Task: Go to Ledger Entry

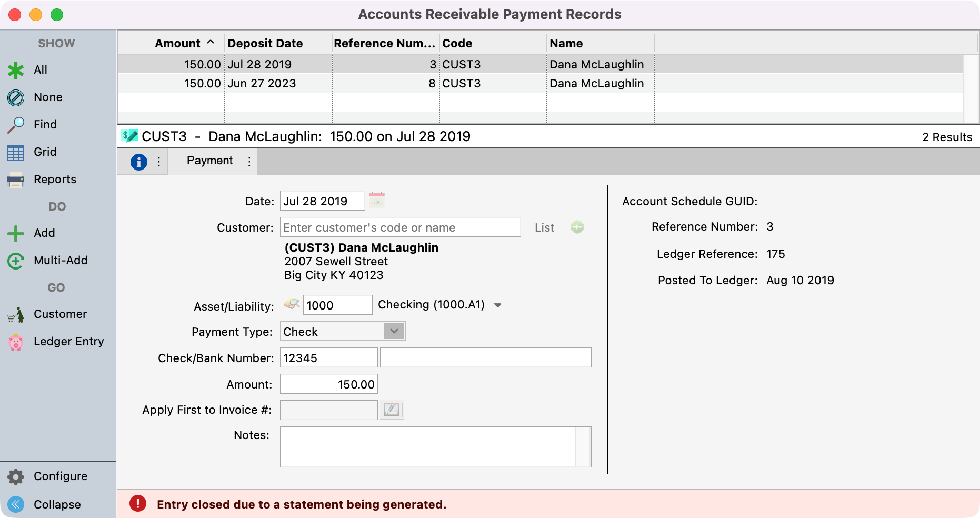Action: click(68, 342)
